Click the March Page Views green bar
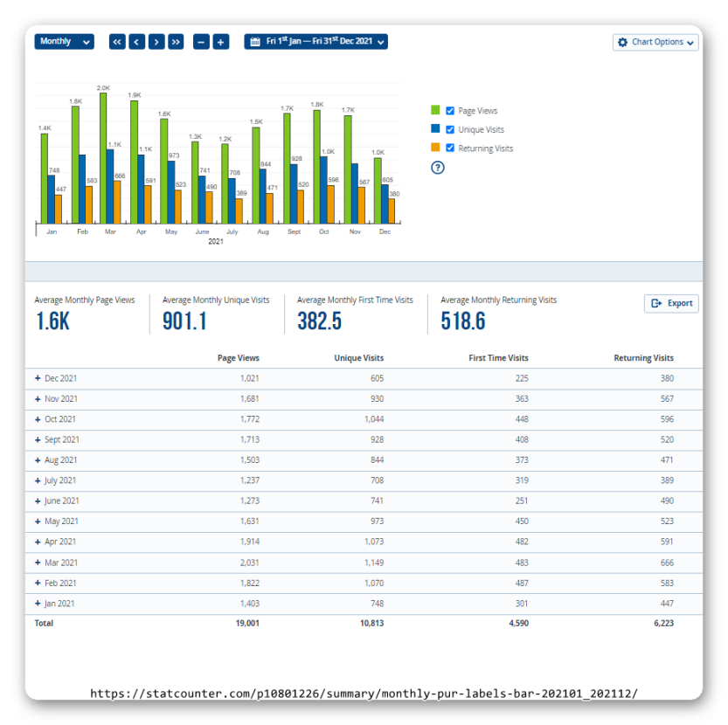The image size is (728, 725). pyautogui.click(x=103, y=157)
